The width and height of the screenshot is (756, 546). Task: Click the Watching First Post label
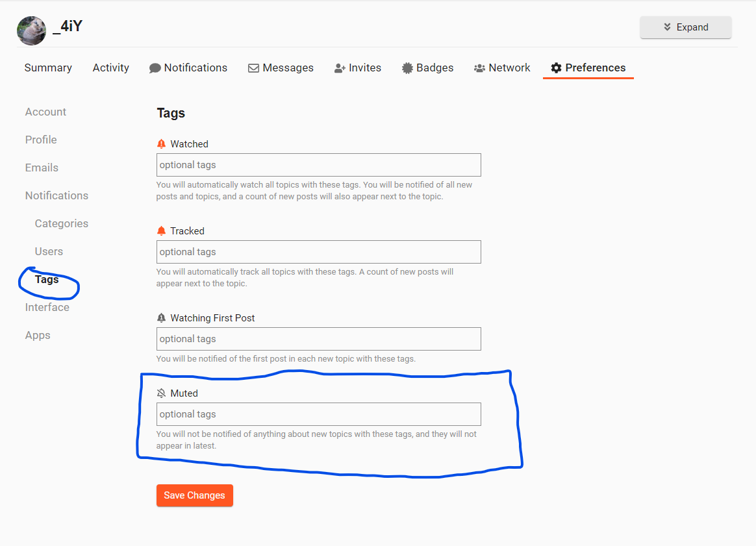pos(212,318)
